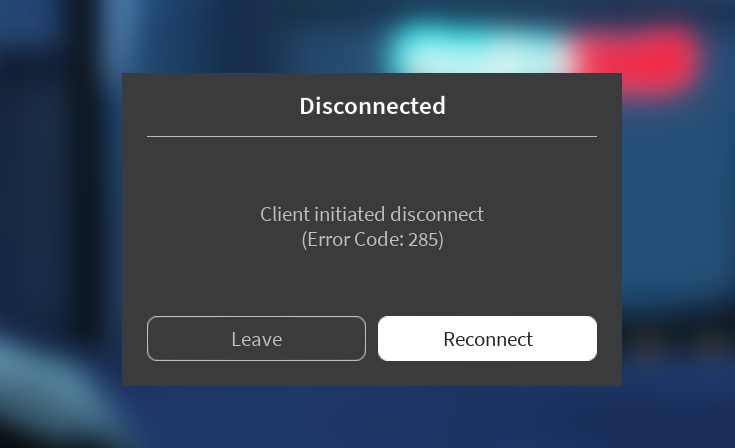Viewport: 735px width, 448px height.
Task: Click the Error Code: 285 text
Action: 372,239
